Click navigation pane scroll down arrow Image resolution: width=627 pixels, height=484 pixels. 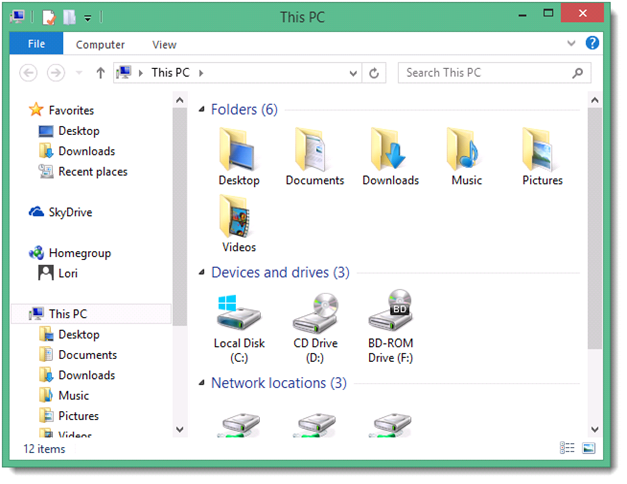180,429
